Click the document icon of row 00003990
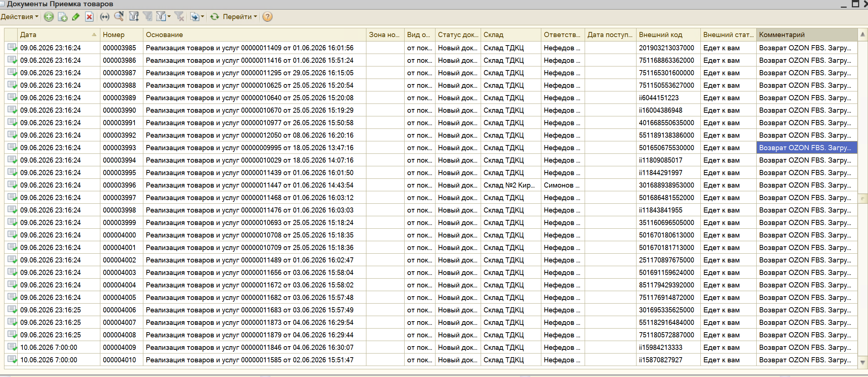Image resolution: width=868 pixels, height=377 pixels. tap(12, 110)
